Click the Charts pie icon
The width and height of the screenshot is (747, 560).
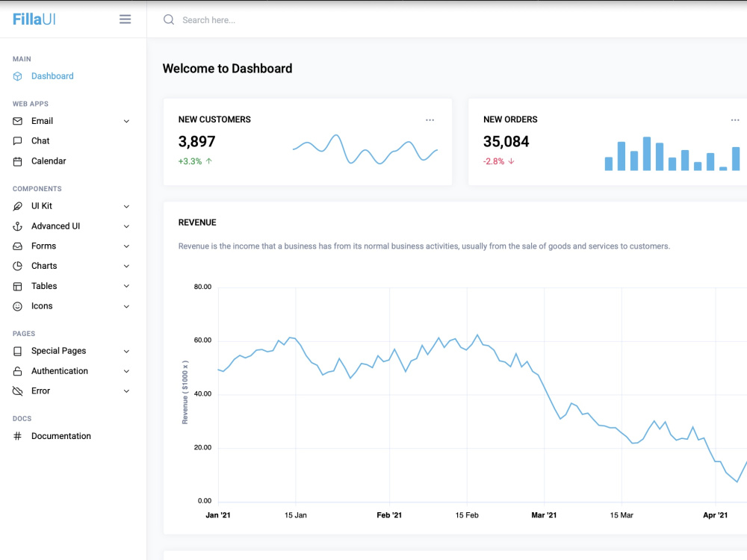18,267
